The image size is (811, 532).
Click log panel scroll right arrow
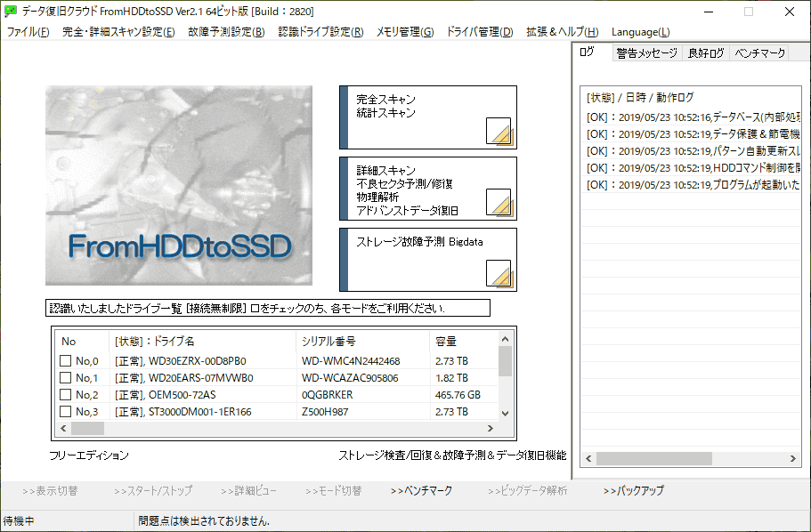click(793, 458)
